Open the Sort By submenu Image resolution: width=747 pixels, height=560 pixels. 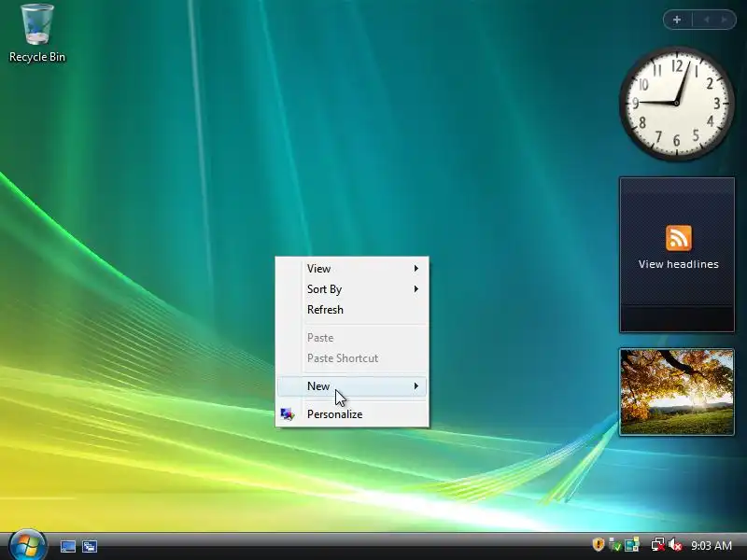352,289
